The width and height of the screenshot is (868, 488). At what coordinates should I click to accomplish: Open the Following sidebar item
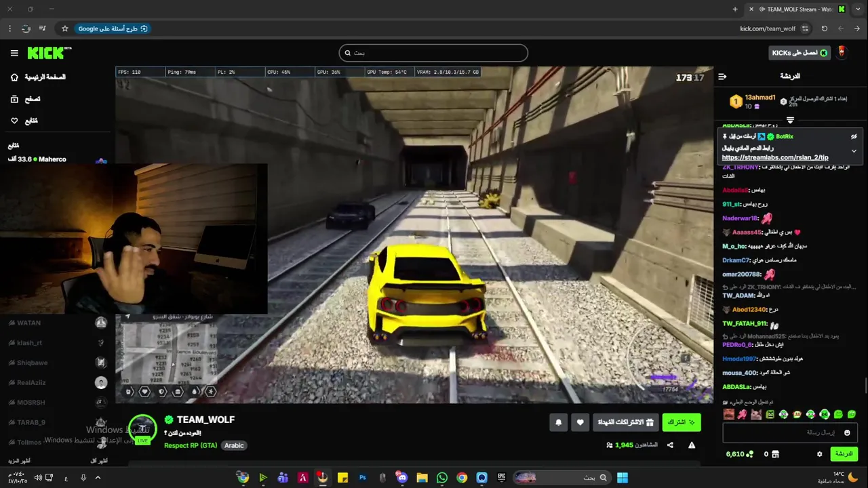24,121
